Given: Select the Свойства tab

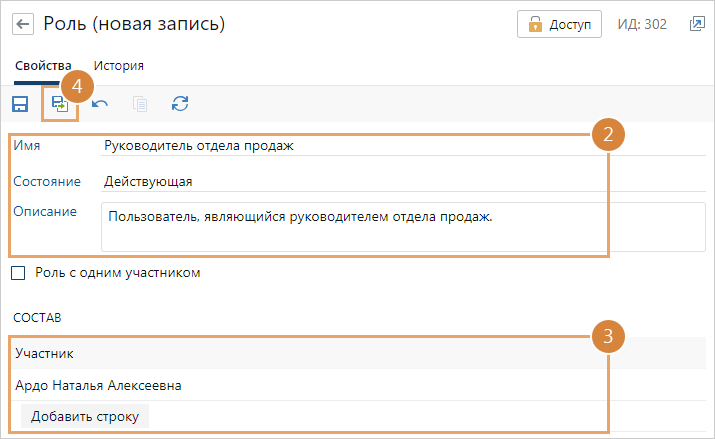Looking at the screenshot, I should point(43,66).
